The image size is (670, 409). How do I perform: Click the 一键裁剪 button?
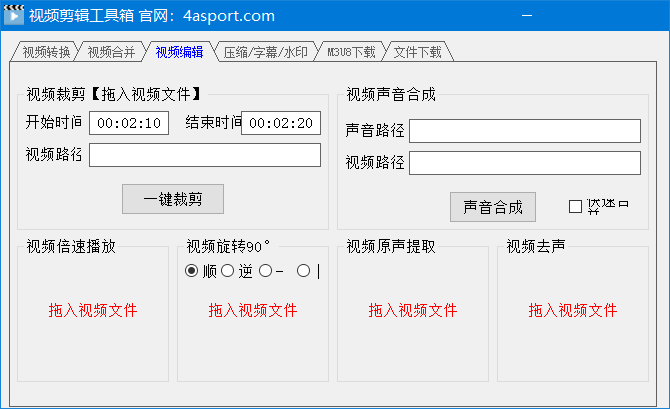173,199
